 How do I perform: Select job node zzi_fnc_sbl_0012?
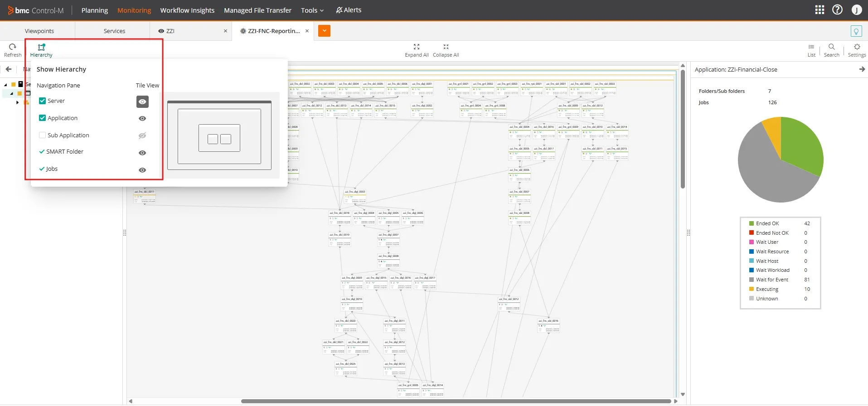pos(509,304)
